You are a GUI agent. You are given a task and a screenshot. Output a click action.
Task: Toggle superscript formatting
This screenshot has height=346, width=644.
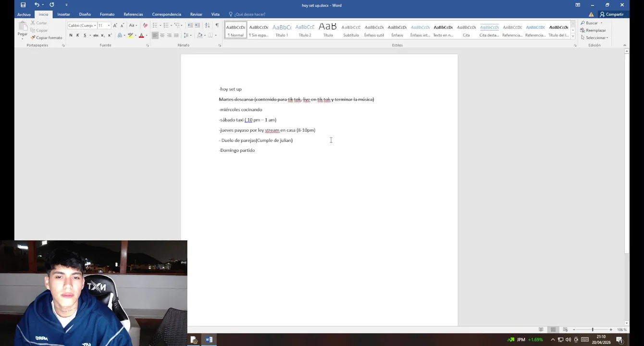point(110,35)
